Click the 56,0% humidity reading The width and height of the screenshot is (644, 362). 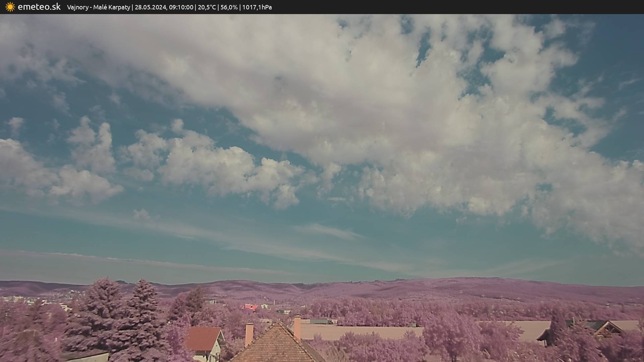[x=229, y=7]
